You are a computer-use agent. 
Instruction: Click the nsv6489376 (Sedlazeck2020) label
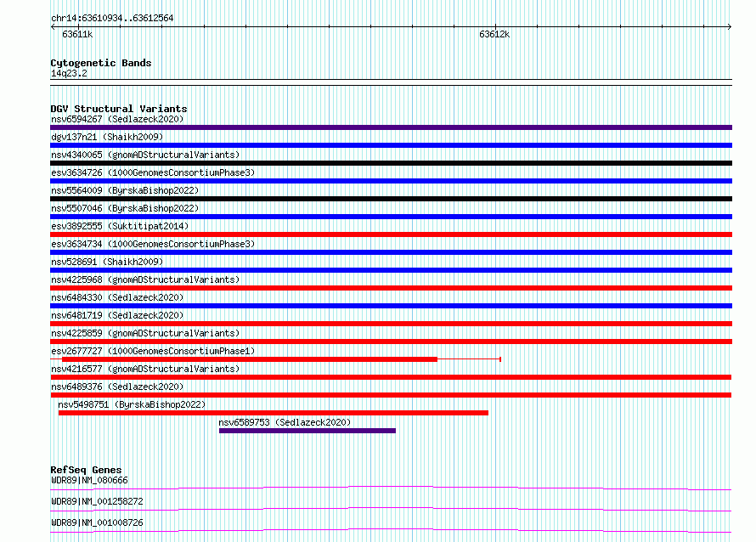point(117,387)
